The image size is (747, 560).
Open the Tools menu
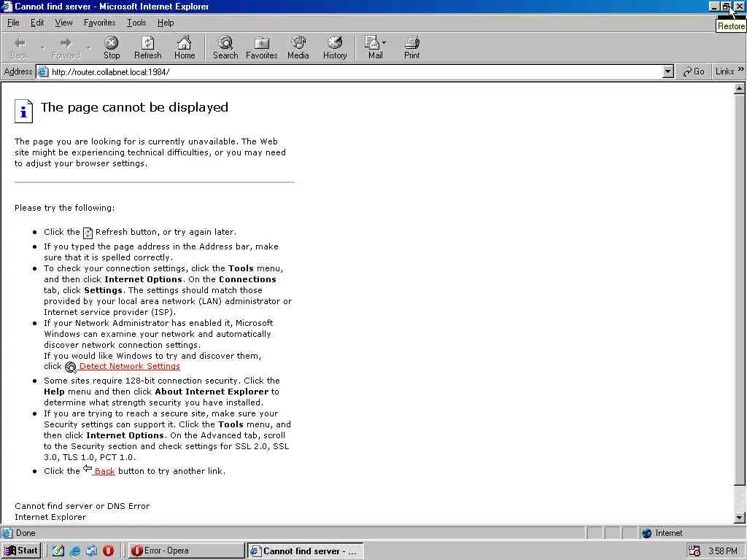point(136,23)
